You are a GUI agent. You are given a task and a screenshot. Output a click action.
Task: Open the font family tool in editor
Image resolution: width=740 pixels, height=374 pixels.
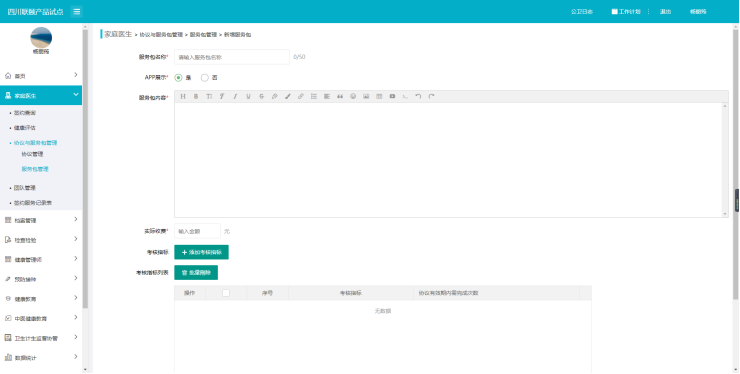222,96
